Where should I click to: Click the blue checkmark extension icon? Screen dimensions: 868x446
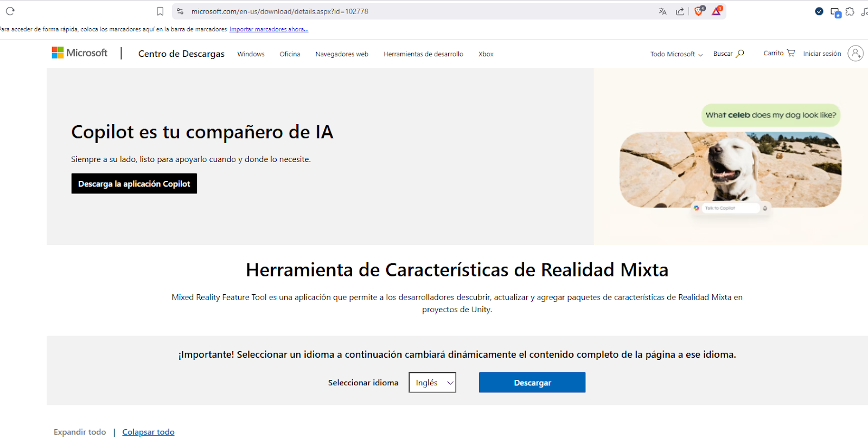click(819, 11)
